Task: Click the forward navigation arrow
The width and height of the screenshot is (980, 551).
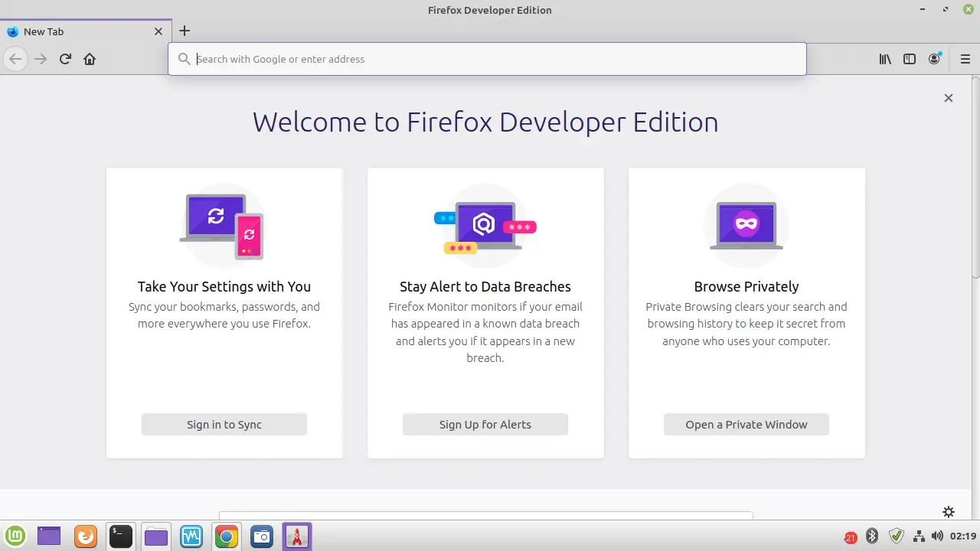Action: pyautogui.click(x=40, y=59)
